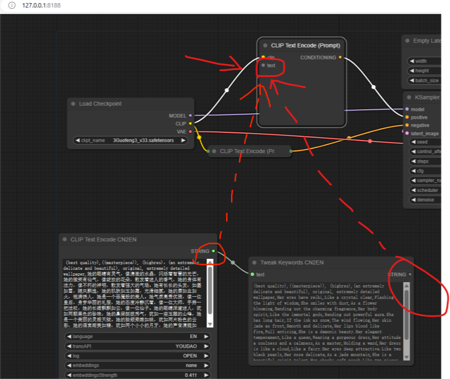Decrease the batch_size value on Empty Latent

412,80
